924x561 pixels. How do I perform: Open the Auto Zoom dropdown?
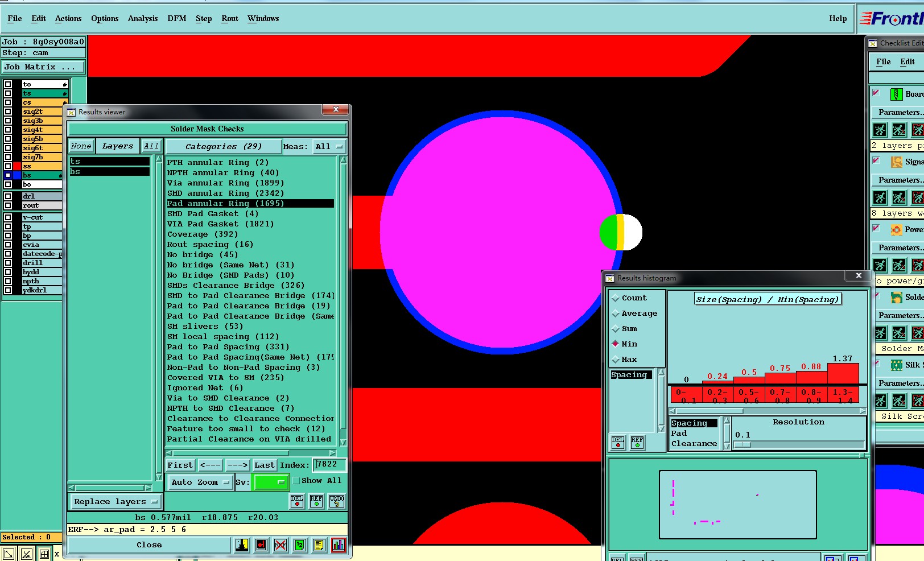click(x=200, y=482)
